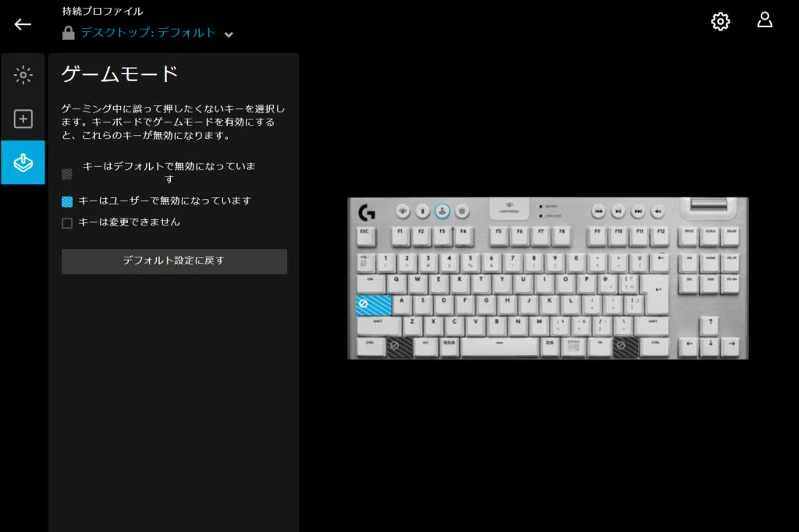Click the play/pause media key on the keyboard
This screenshot has height=532, width=799.
(618, 211)
